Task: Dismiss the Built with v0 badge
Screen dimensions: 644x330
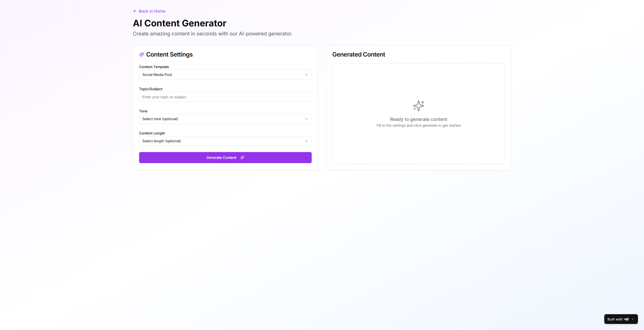Action: (x=633, y=319)
